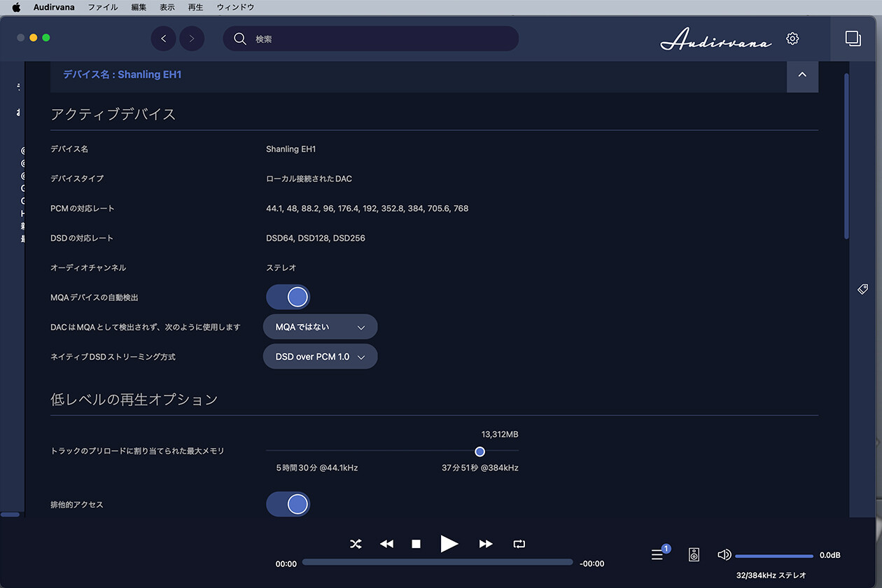The image size is (882, 588).
Task: Click the mini-player window icon
Action: (853, 38)
